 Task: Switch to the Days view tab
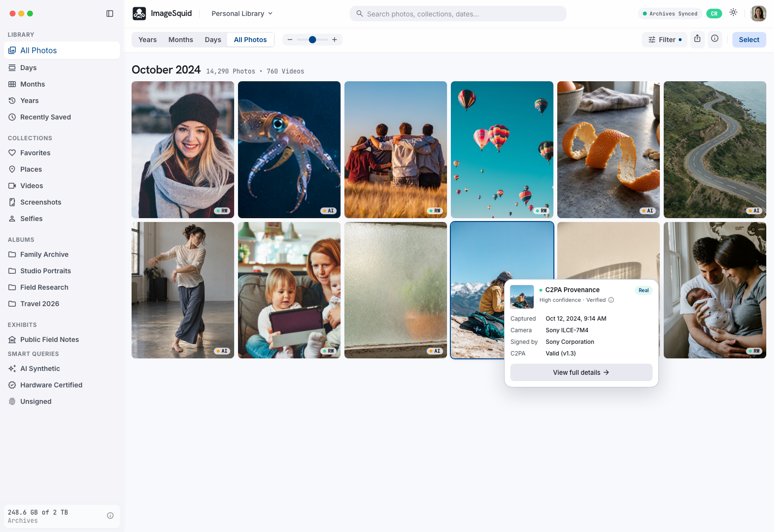coord(213,40)
